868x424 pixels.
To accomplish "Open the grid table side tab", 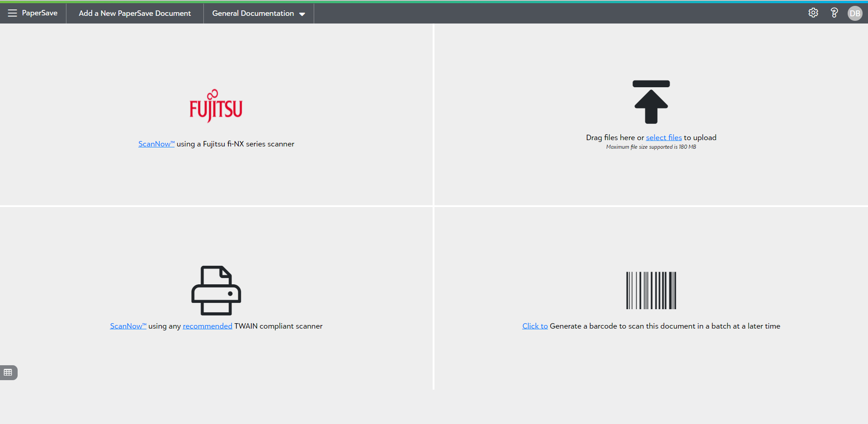I will [8, 372].
